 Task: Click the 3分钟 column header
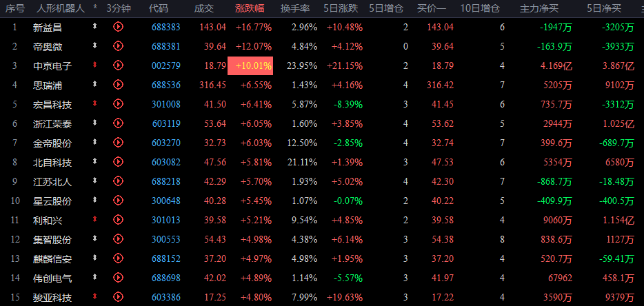click(119, 8)
